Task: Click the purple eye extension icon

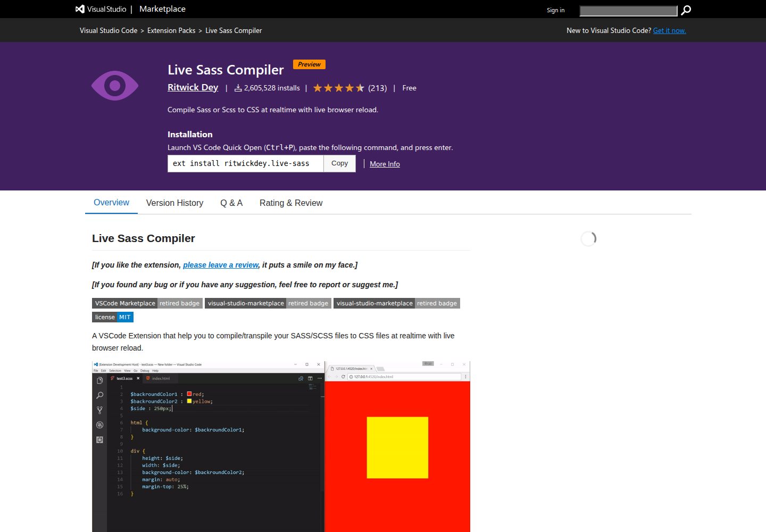Action: 115,86
